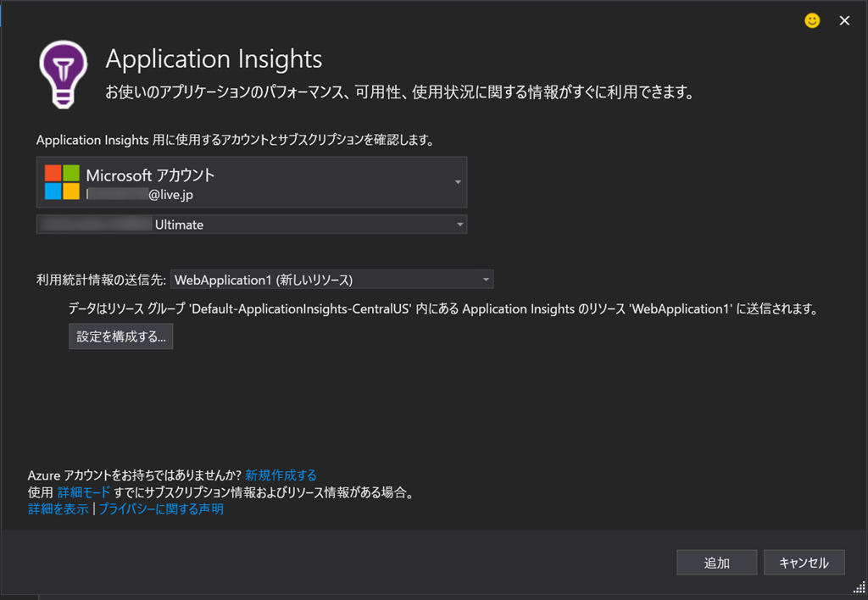Viewport: 868px width, 600px height.
Task: Click the Azure アカウントをお持ちではありませんか text
Action: (x=135, y=475)
